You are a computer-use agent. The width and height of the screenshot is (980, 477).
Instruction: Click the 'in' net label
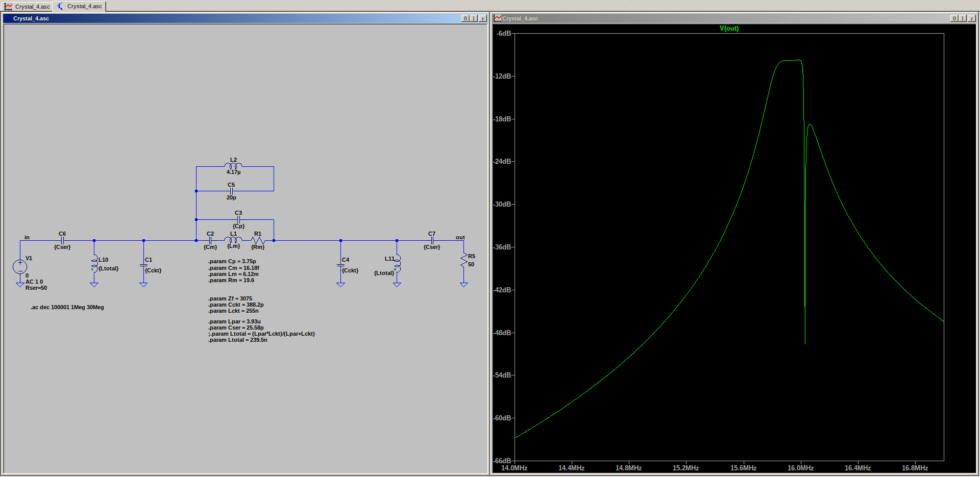click(27, 238)
